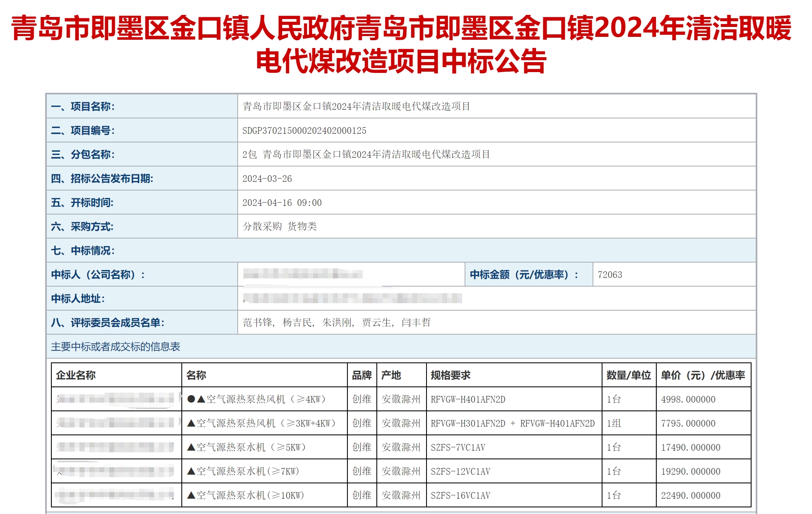
Task: Click item '▲空气源热泵热风机（≥3KW+4KW）'
Action: click(x=262, y=423)
